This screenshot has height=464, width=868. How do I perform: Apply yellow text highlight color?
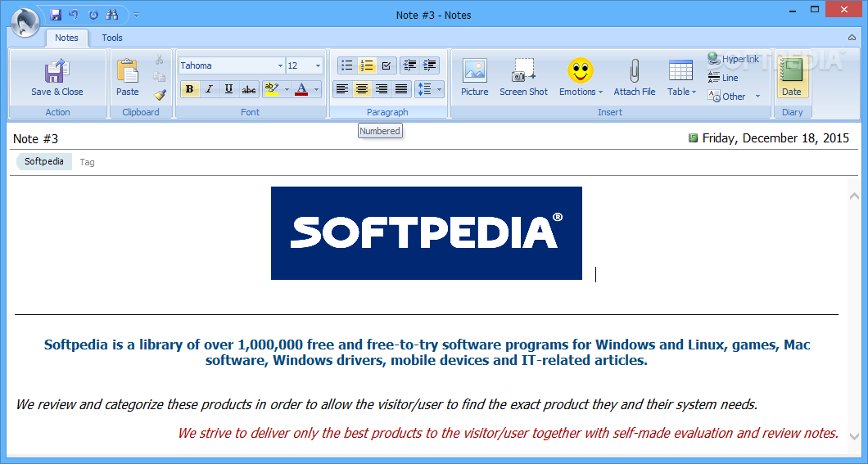[x=271, y=89]
